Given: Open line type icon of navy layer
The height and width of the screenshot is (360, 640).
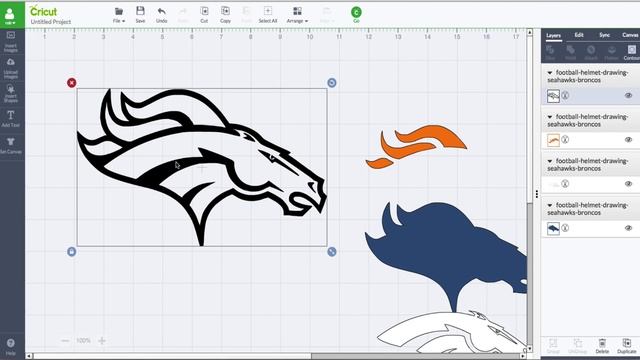Looking at the screenshot, I should coord(565,228).
